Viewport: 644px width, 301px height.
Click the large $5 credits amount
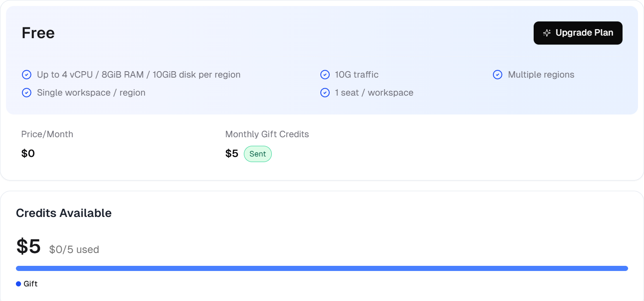coord(28,247)
